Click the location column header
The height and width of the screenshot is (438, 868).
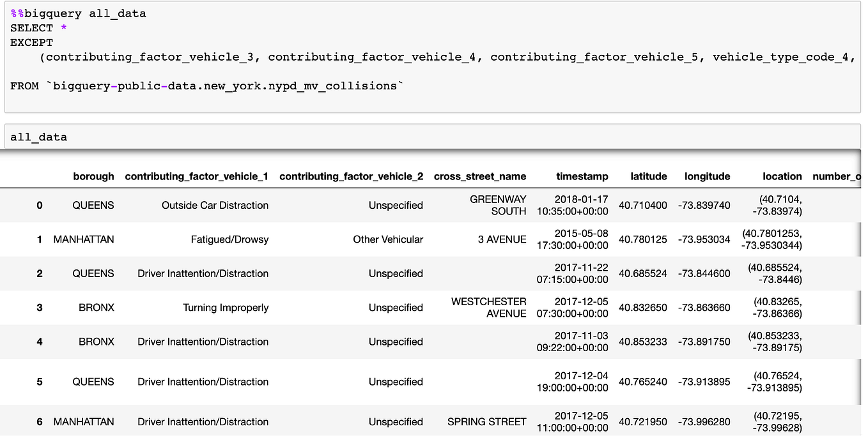pyautogui.click(x=782, y=176)
